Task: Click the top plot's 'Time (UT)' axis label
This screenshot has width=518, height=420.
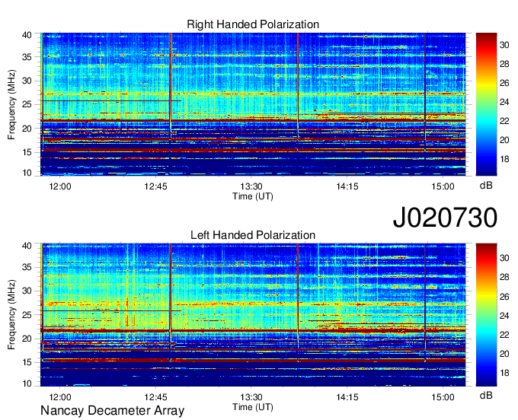Action: (x=253, y=196)
